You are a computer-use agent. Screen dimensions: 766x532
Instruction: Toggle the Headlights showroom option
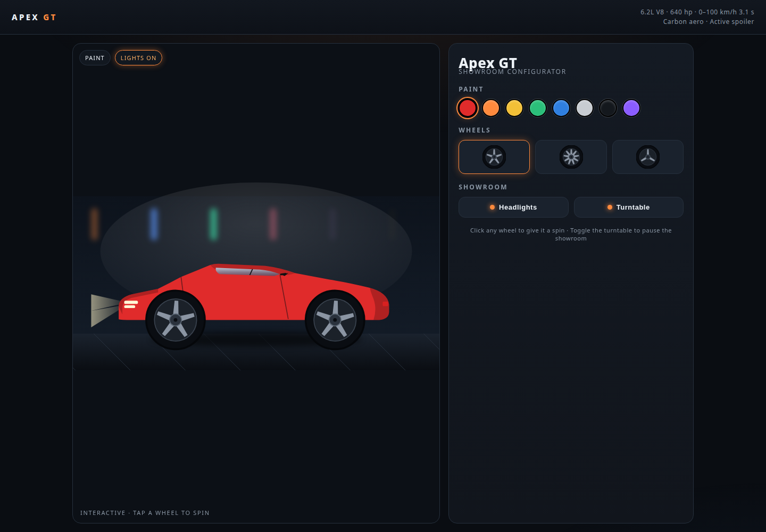coord(513,207)
